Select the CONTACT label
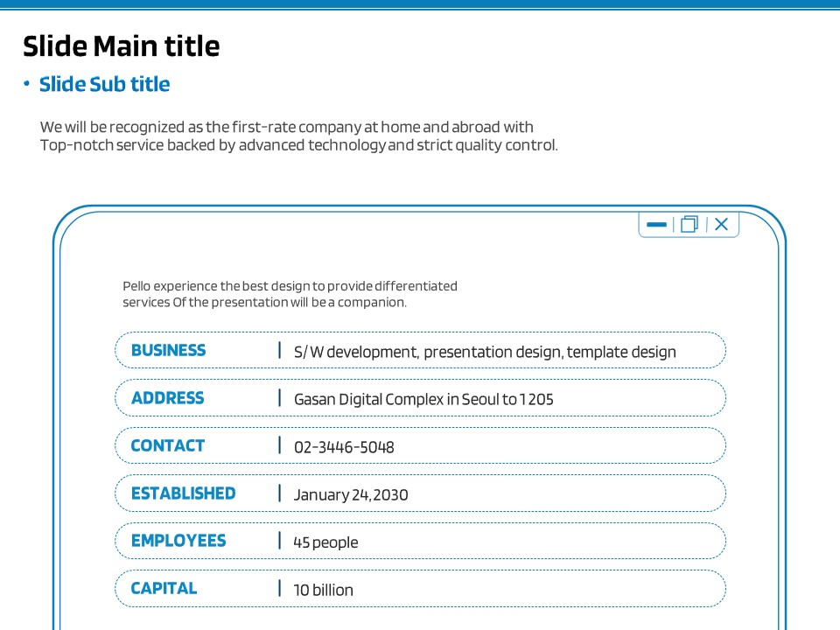 167,446
